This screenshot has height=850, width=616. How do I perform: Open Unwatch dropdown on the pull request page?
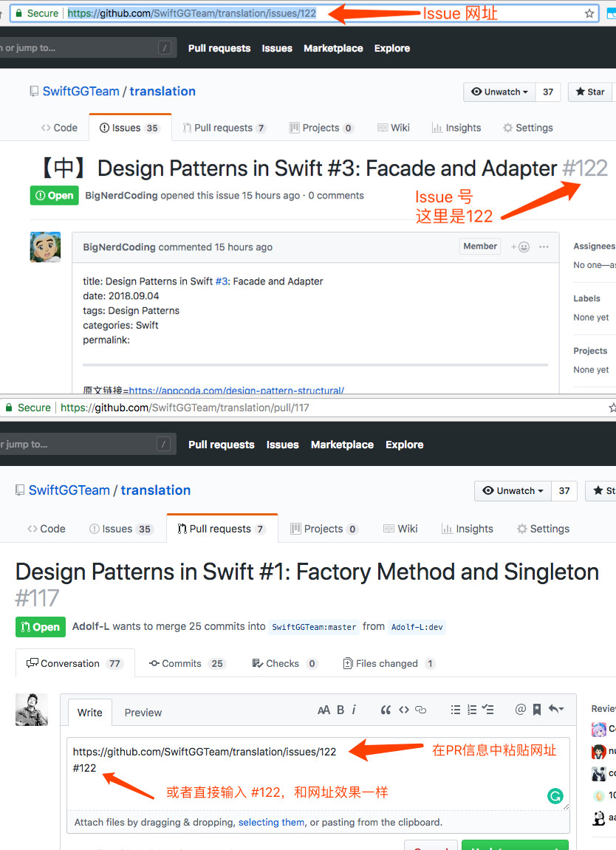(513, 490)
